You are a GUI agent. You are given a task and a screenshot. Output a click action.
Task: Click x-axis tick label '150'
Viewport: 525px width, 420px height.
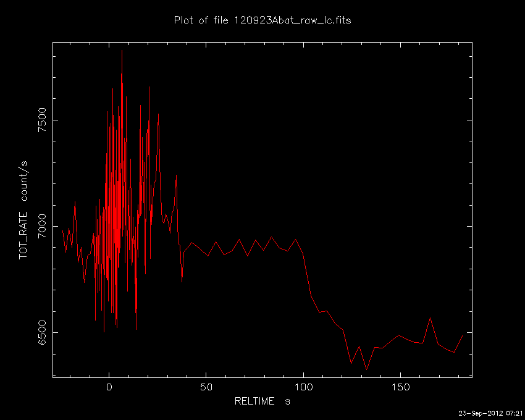(400, 387)
